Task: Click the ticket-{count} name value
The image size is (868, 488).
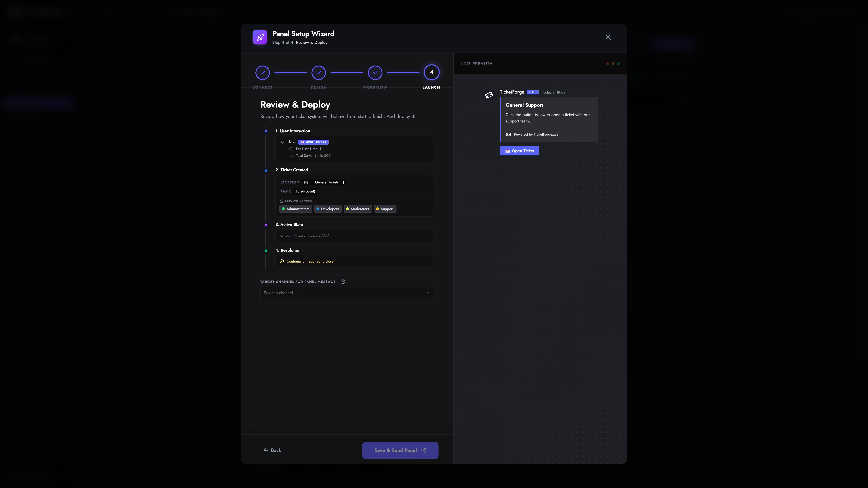Action: point(305,191)
